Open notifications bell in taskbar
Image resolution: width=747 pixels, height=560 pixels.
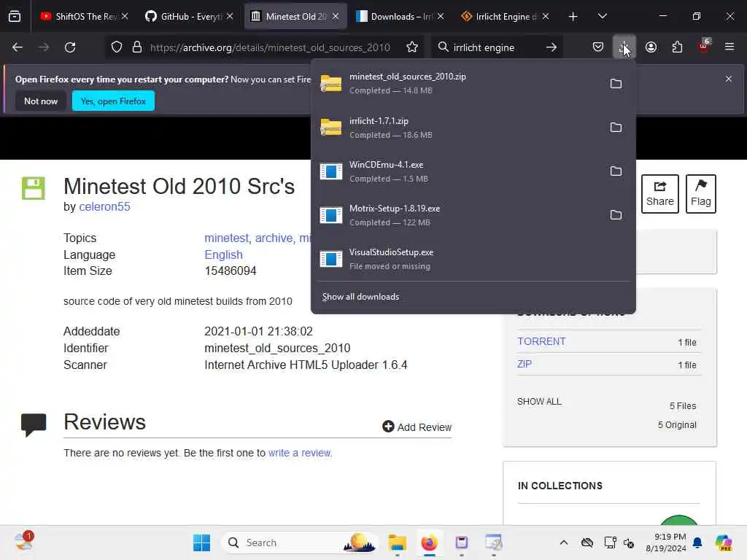pyautogui.click(x=697, y=542)
